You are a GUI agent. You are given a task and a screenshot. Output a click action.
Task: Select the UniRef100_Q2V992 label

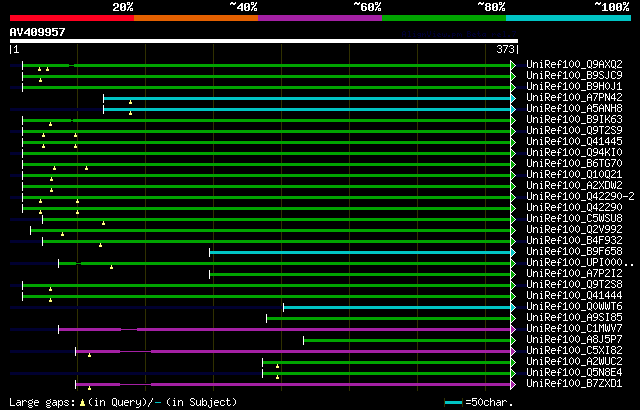coord(574,230)
